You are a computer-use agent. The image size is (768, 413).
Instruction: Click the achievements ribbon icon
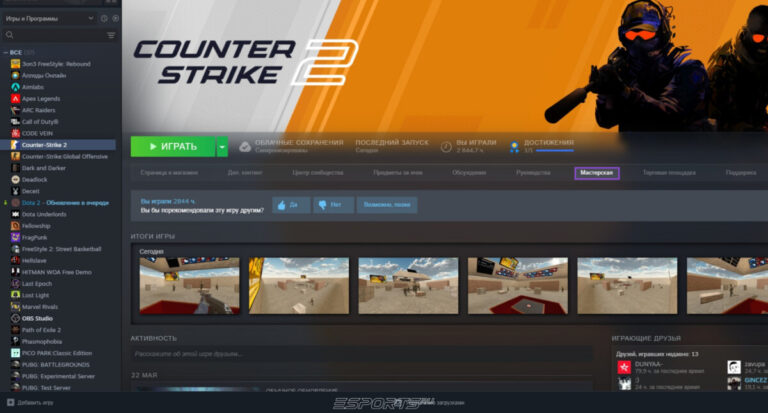514,147
